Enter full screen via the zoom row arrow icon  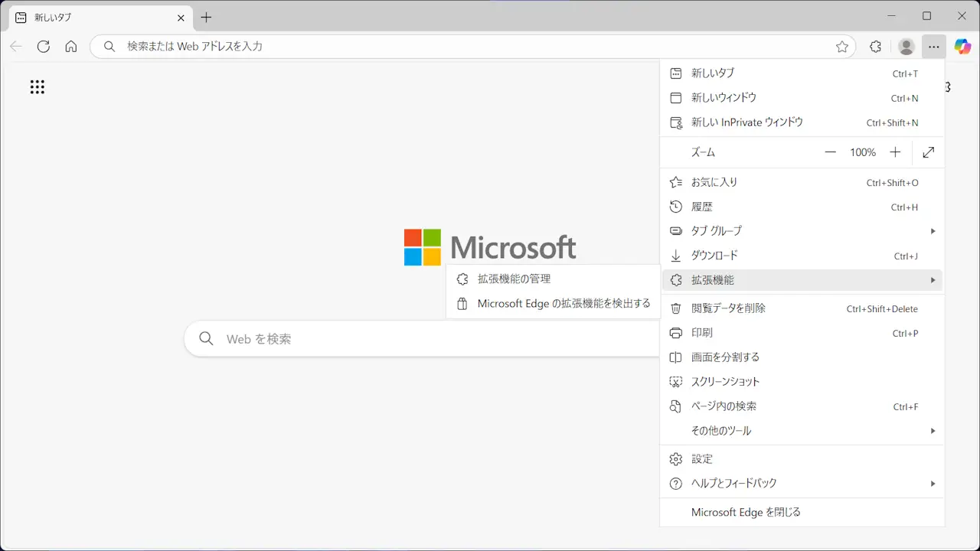pos(928,152)
